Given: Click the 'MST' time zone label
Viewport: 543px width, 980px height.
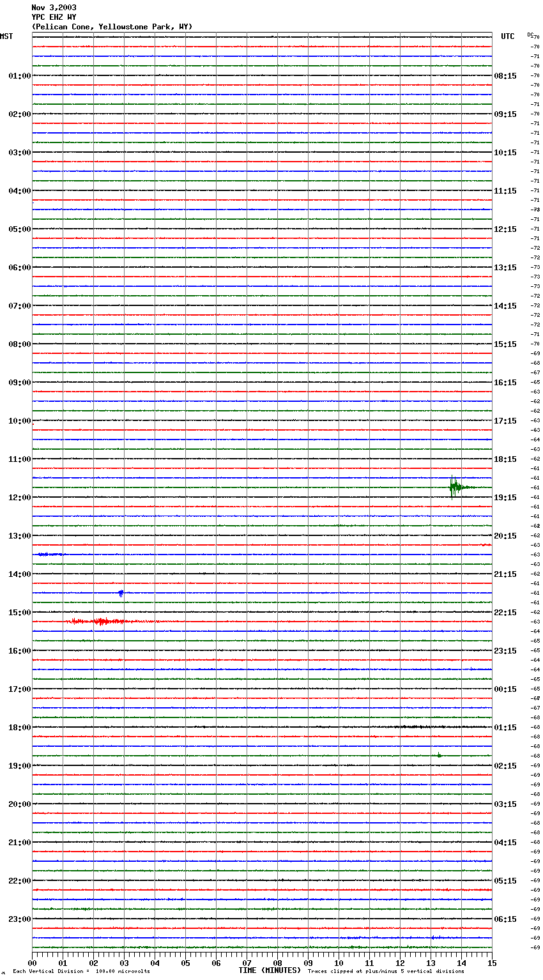Looking at the screenshot, I should tap(6, 36).
